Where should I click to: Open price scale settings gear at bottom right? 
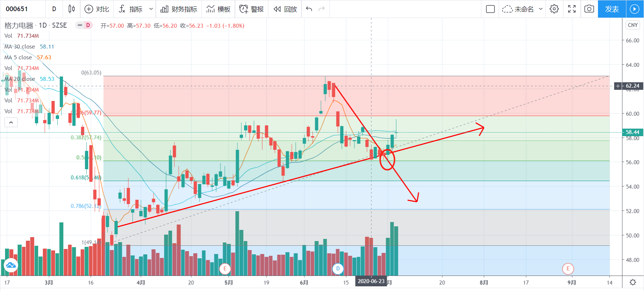(632, 282)
